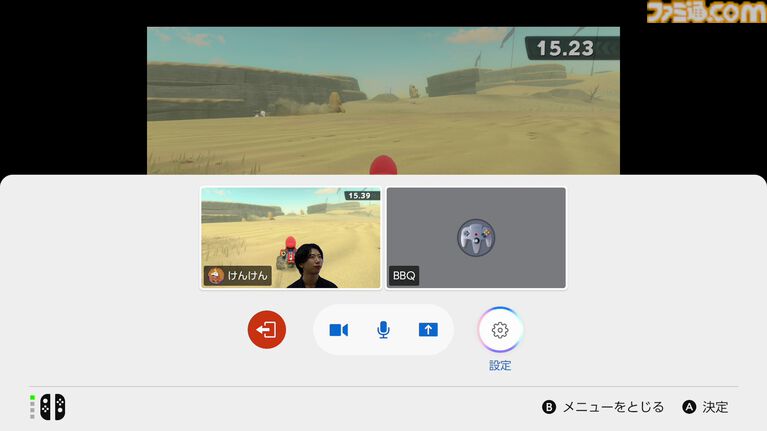Leave the GameChat with the red exit button
The image size is (767, 431).
[267, 330]
